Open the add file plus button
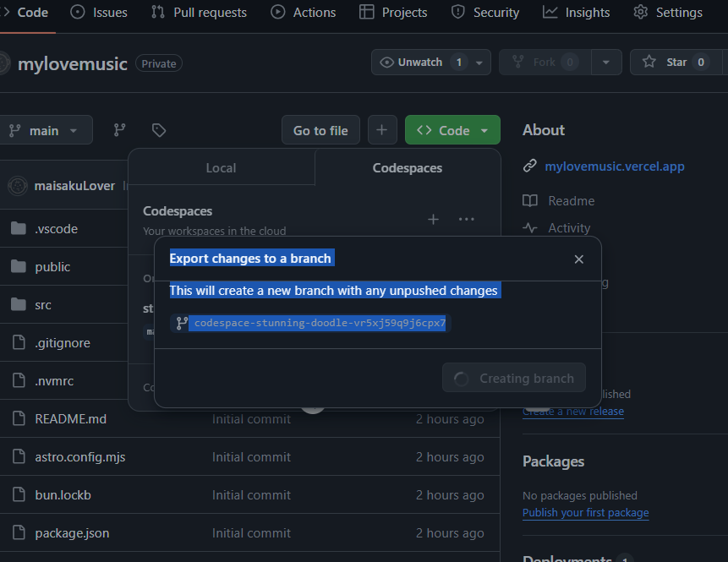 pos(382,130)
